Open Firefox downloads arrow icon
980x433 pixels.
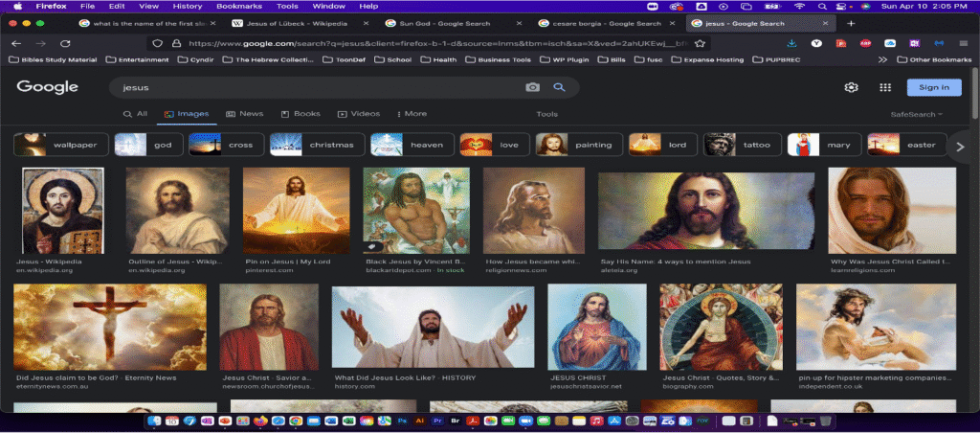tap(792, 43)
